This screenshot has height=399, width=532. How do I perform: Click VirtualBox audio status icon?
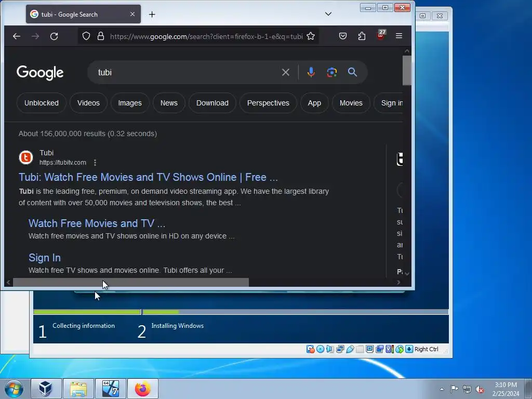click(x=330, y=349)
